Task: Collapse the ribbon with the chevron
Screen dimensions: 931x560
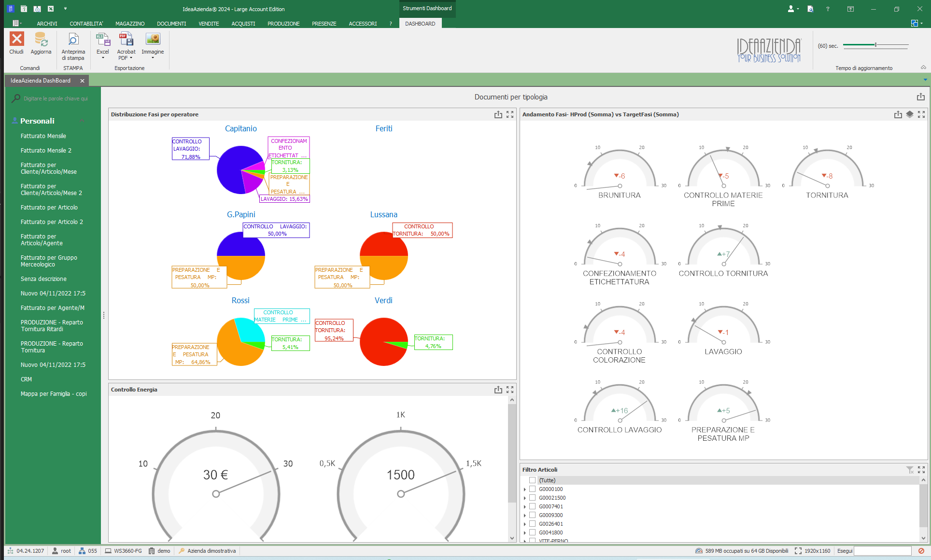Action: coord(923,68)
